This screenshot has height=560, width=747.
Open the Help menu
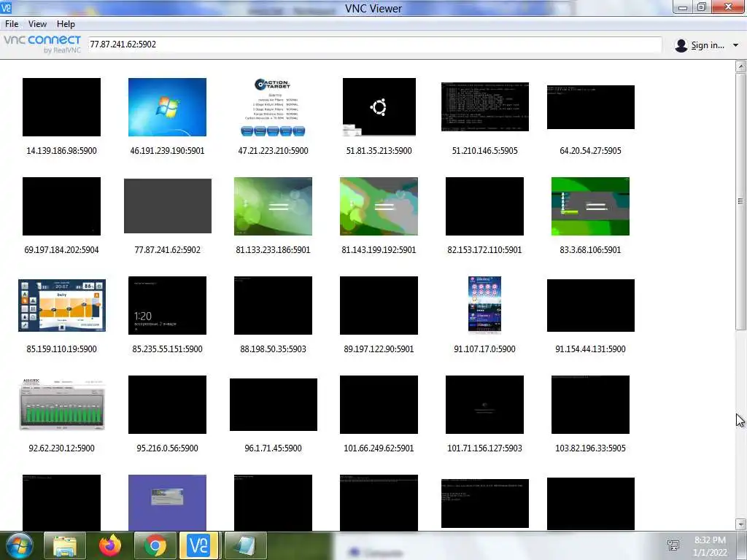(x=66, y=24)
